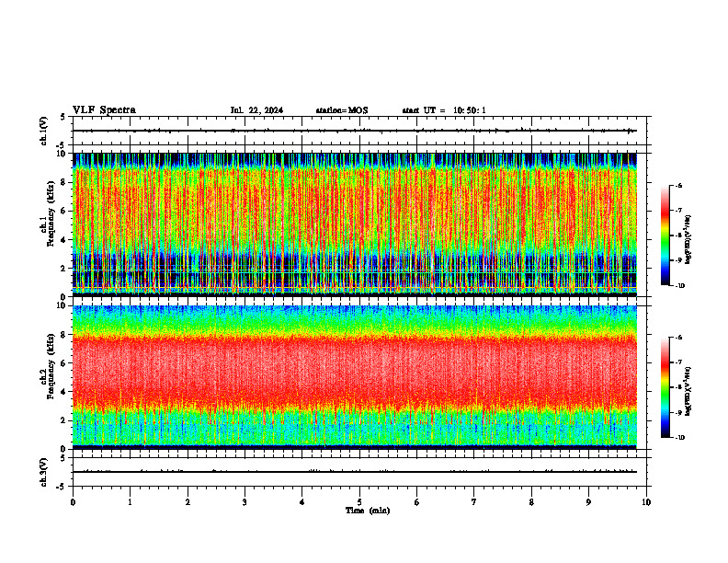Click the "4" kHz tick on ch.2 axis

click(64, 392)
